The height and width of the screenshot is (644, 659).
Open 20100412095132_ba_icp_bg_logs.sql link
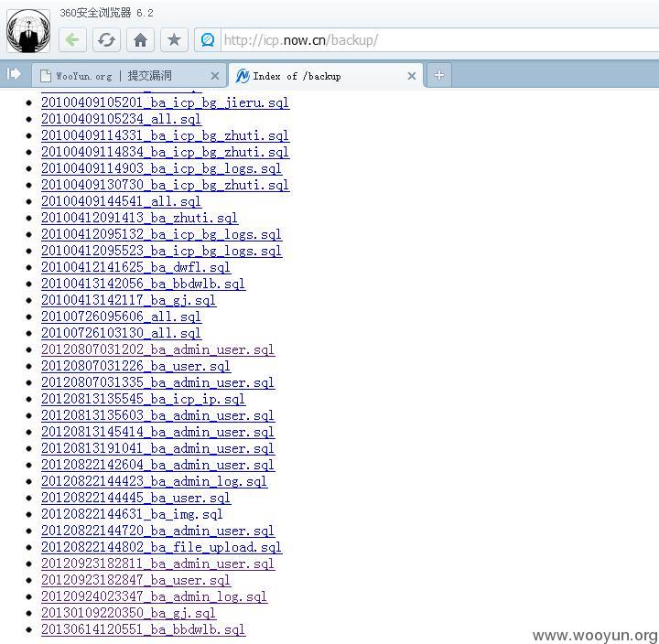point(161,234)
